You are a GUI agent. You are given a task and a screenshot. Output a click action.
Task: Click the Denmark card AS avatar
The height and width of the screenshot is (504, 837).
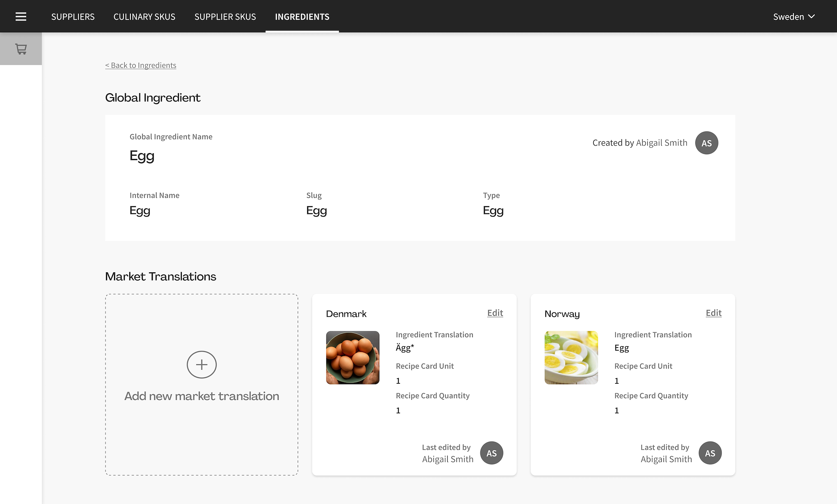point(491,453)
